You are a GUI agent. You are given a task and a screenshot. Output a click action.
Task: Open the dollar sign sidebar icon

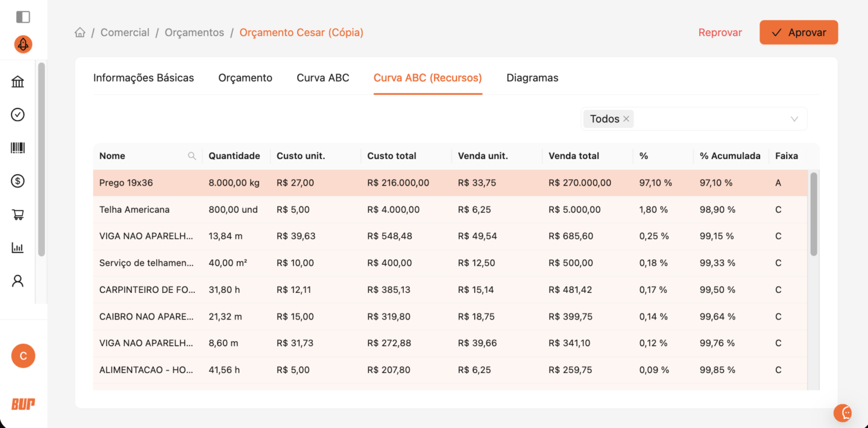pos(18,181)
